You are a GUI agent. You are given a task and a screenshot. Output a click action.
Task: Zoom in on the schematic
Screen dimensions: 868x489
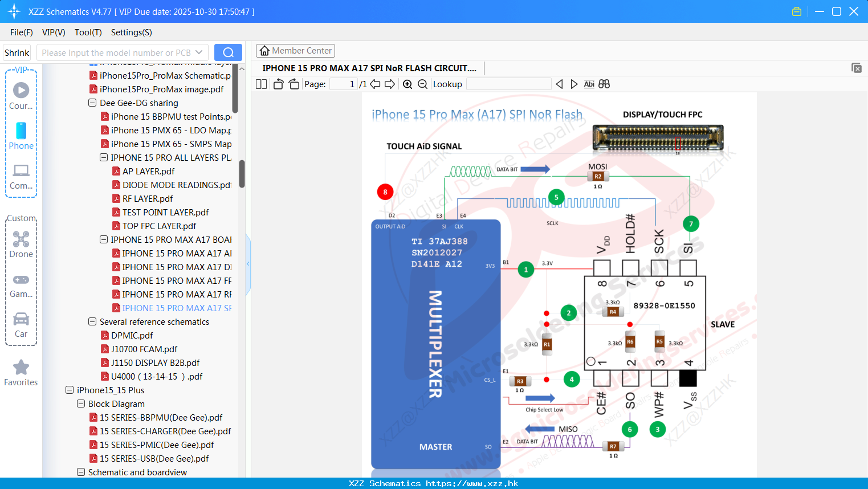pos(407,84)
